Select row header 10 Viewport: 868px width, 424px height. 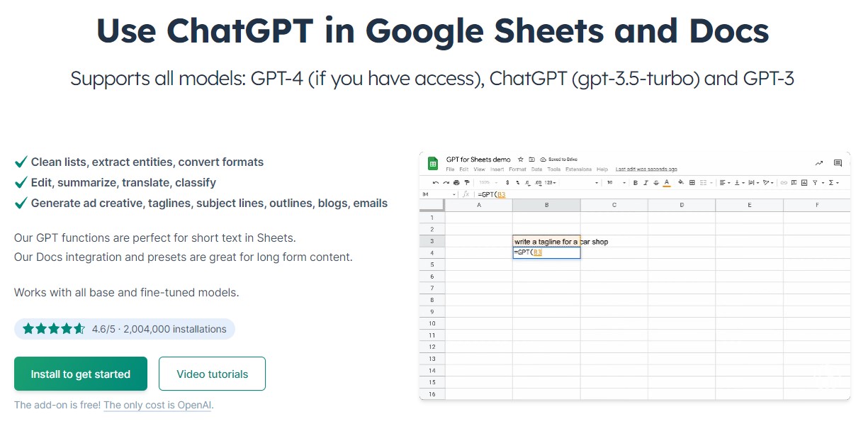pyautogui.click(x=432, y=323)
